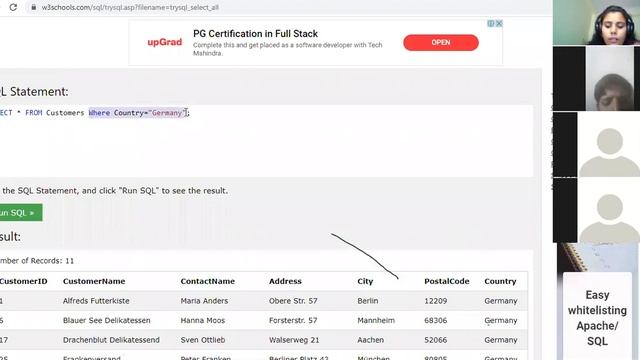Click the second participant's video tile
640x360 pixels.
596,78
